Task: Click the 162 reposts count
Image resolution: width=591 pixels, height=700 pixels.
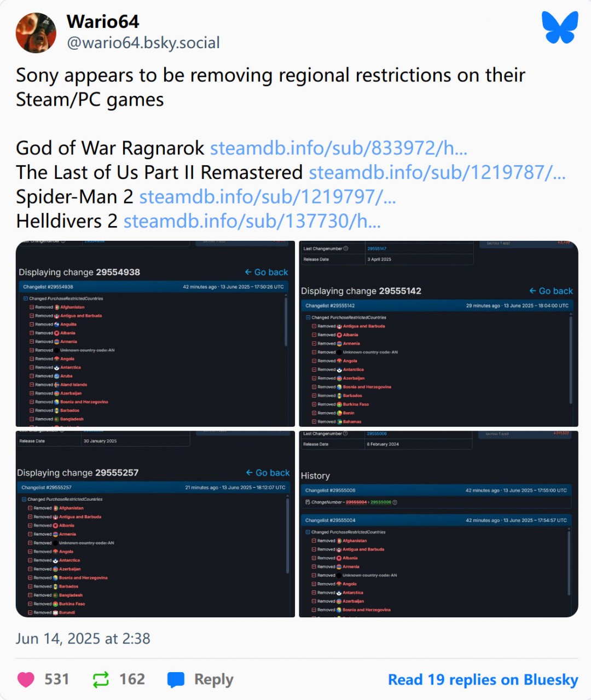Action: (x=132, y=680)
